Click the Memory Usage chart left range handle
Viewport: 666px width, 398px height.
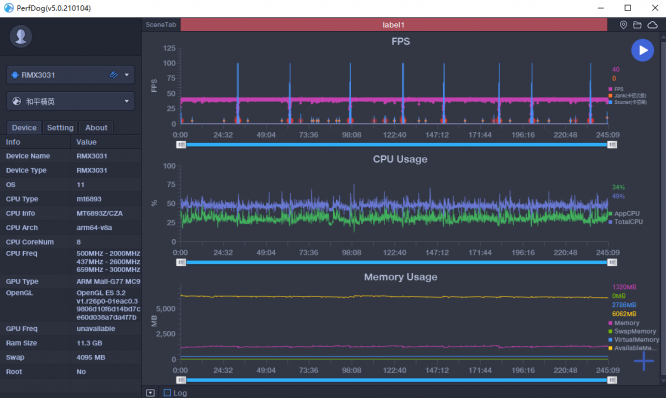pos(181,380)
